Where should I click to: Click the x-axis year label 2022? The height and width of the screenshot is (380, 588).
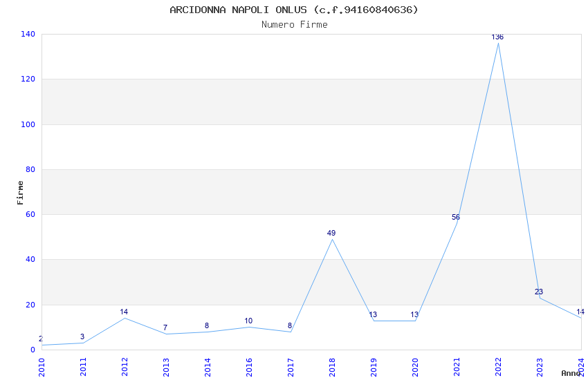[x=498, y=368]
